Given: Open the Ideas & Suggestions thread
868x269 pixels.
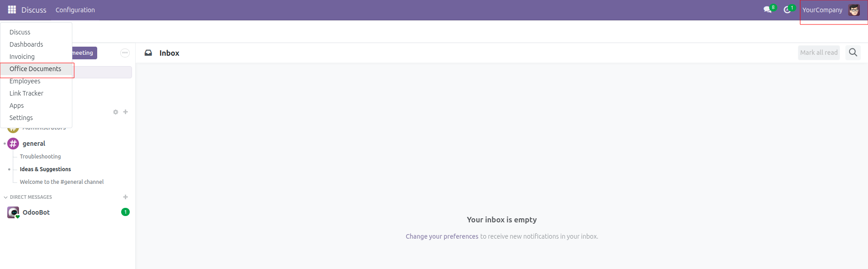Looking at the screenshot, I should (45, 169).
